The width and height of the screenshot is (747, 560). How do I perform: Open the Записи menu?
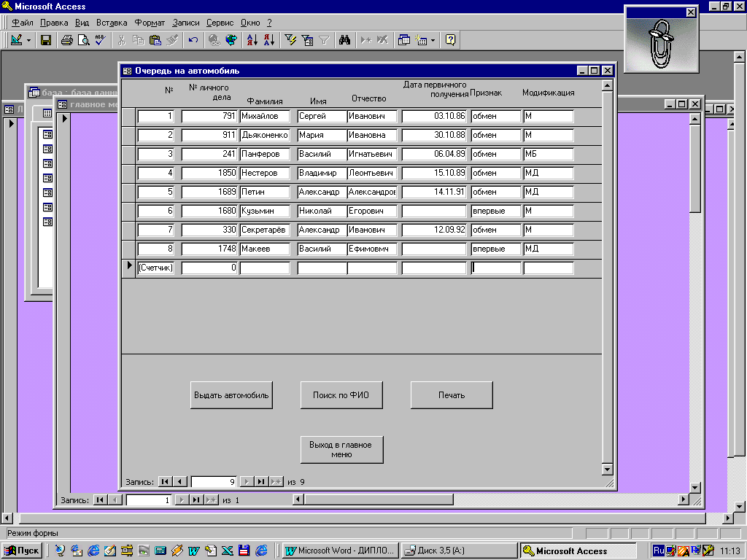coord(185,23)
